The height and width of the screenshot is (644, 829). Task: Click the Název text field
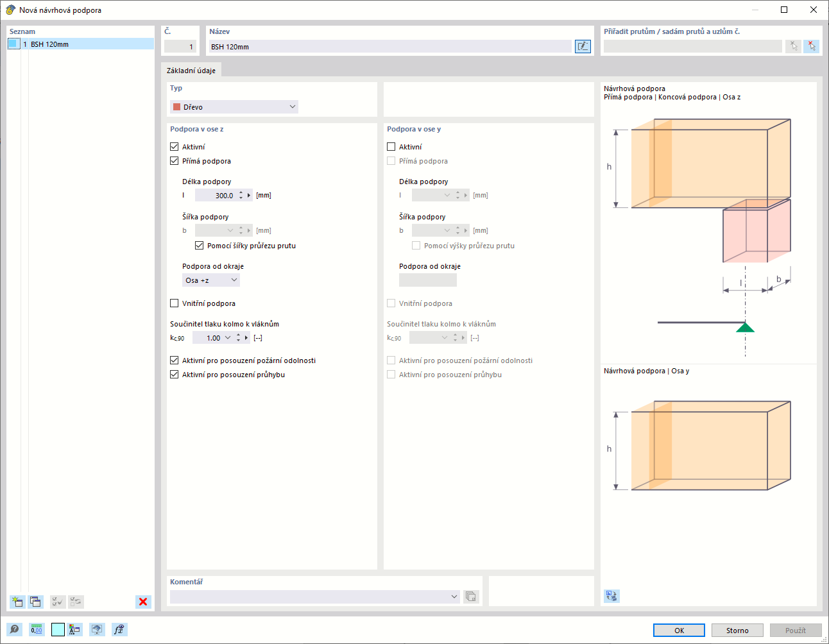[x=390, y=47]
